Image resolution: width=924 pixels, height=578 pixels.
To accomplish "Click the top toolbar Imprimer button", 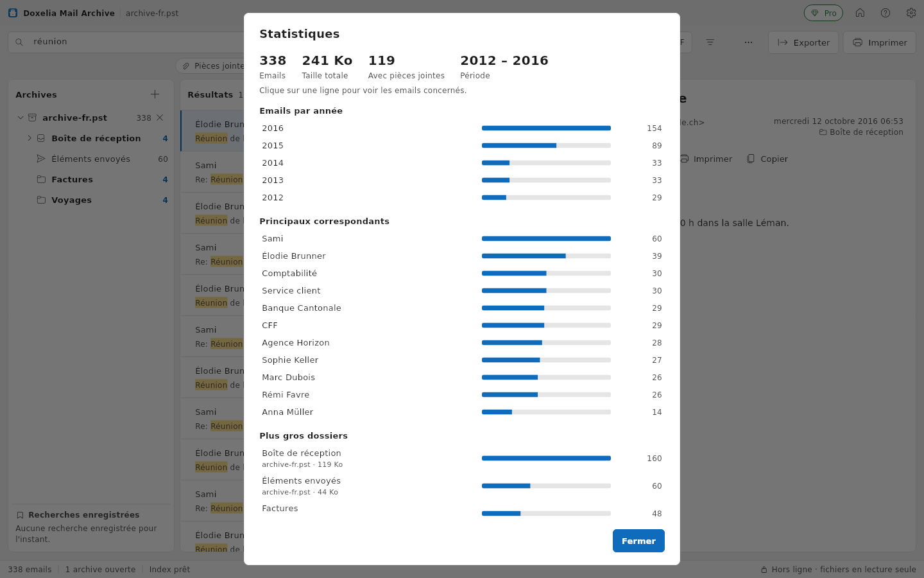I will point(880,42).
